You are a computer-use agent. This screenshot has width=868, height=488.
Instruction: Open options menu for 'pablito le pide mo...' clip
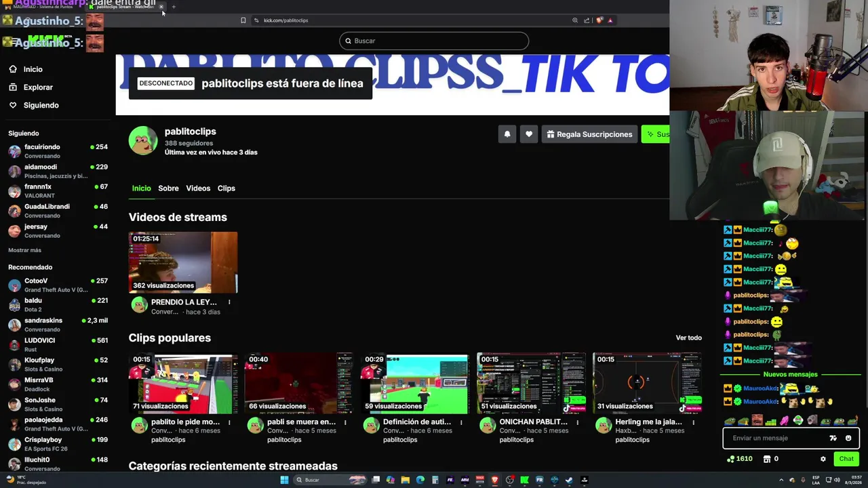point(229,422)
